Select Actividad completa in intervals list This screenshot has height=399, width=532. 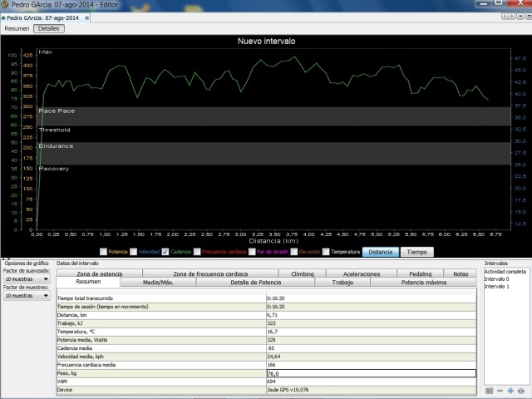(x=505, y=272)
